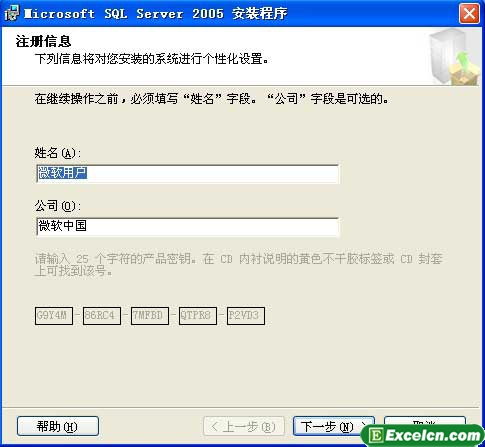Click the window title bar text
Image resolution: width=485 pixels, height=447 pixels.
click(x=156, y=14)
